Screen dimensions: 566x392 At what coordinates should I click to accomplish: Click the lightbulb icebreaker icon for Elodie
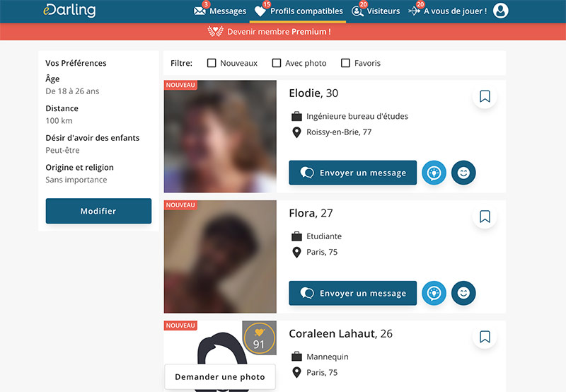coord(434,173)
